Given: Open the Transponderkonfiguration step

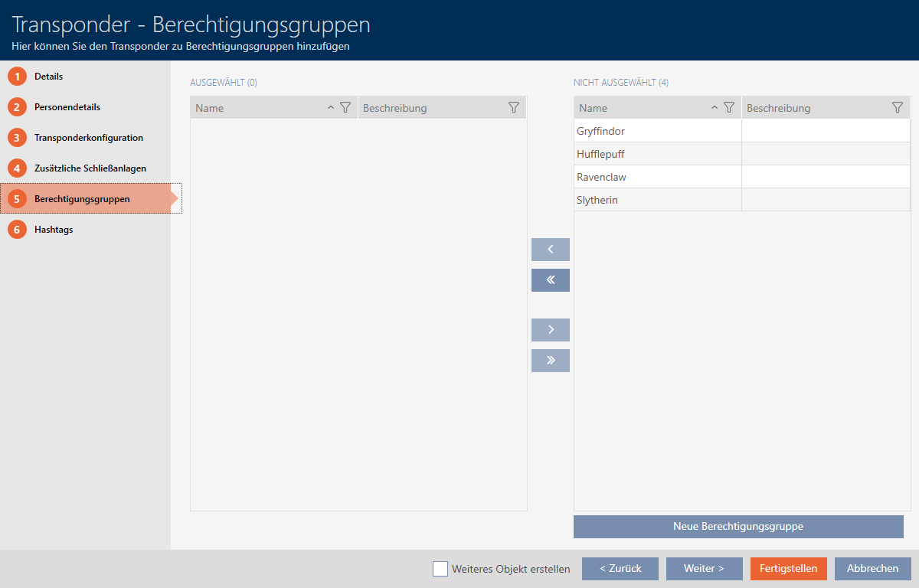Looking at the screenshot, I should (88, 138).
